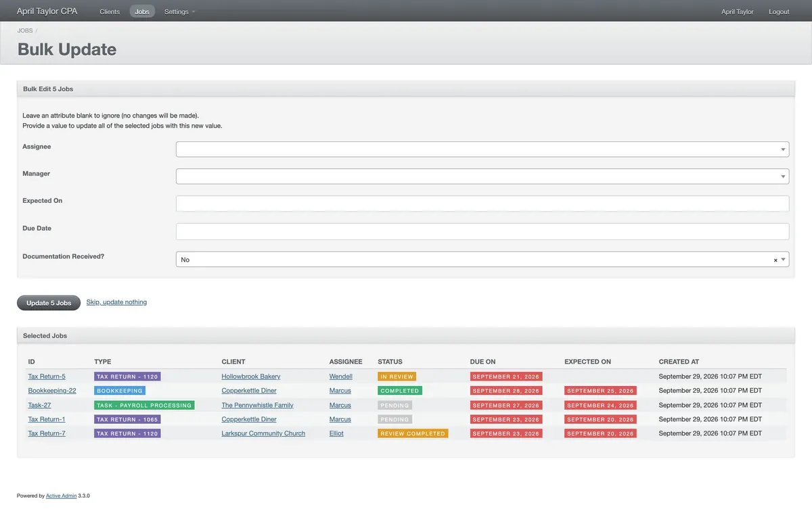The width and height of the screenshot is (812, 524).
Task: Click assignee Elliot link
Action: pyautogui.click(x=336, y=433)
